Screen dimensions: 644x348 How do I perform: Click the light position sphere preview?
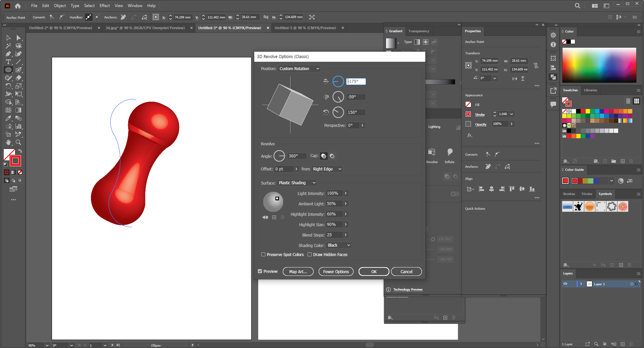click(273, 202)
